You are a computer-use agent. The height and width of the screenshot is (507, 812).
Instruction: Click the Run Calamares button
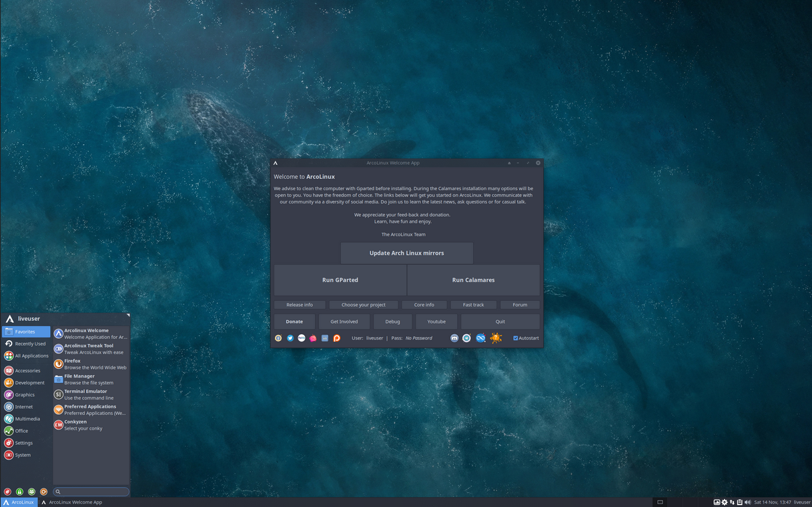point(473,280)
